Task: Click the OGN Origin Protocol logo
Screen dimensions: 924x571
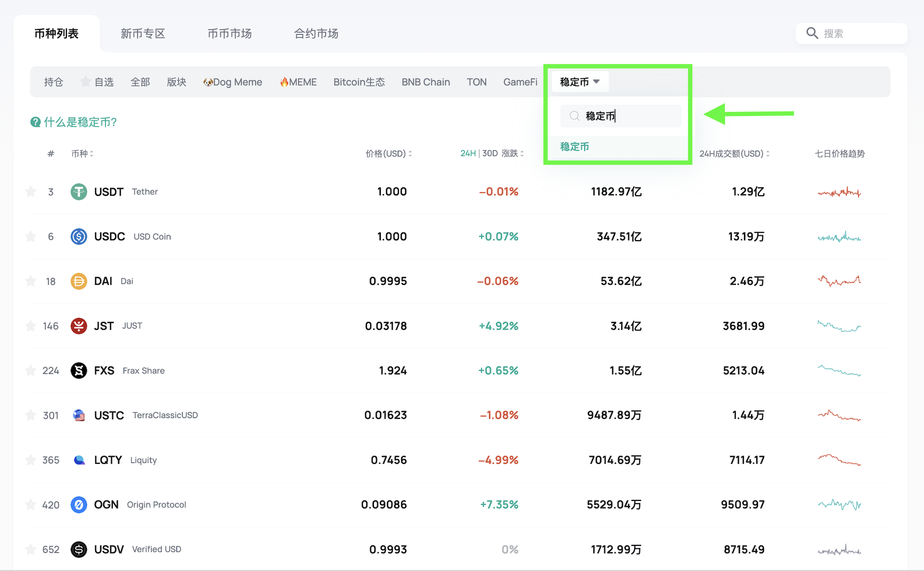Action: 79,505
